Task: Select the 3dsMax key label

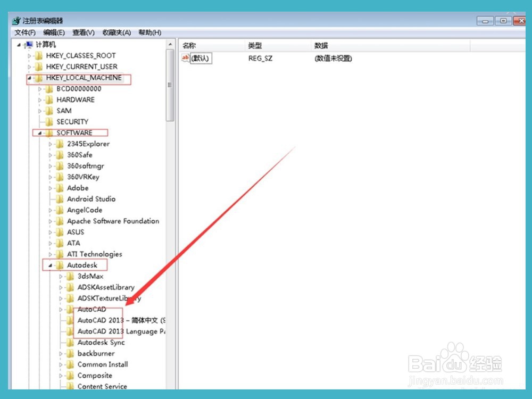Action: pyautogui.click(x=90, y=276)
